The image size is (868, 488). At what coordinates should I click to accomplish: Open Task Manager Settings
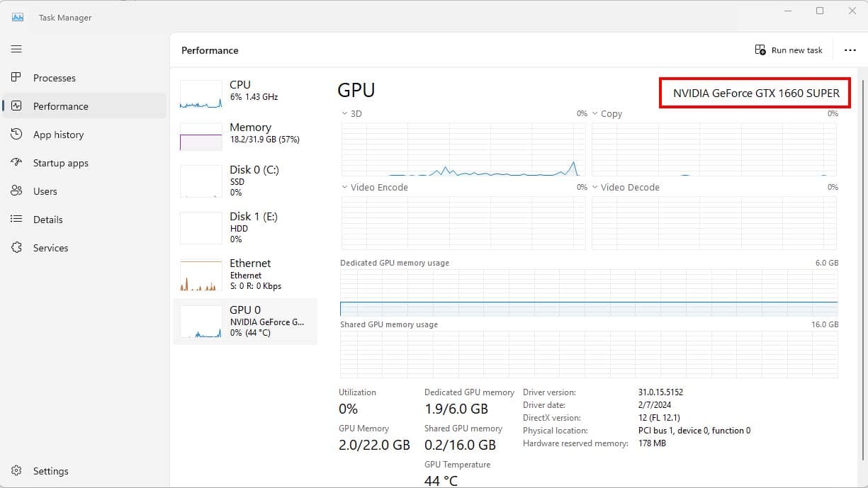(x=16, y=470)
